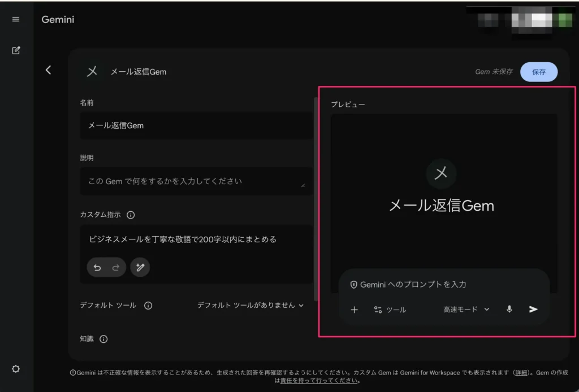Screen dimensions: 579x392
Task: Undo the custom instruction edit
Action: [x=97, y=267]
